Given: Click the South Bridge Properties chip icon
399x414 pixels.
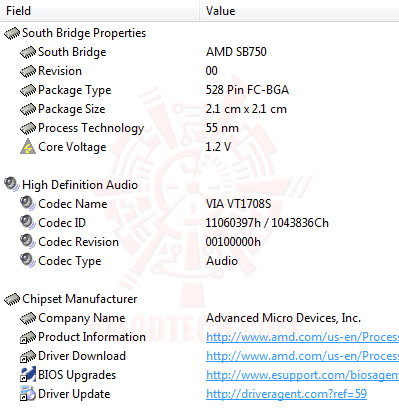Looking at the screenshot, I should [x=12, y=33].
